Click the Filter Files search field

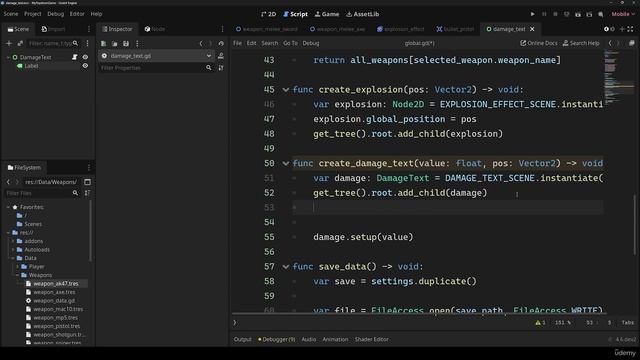pos(42,193)
